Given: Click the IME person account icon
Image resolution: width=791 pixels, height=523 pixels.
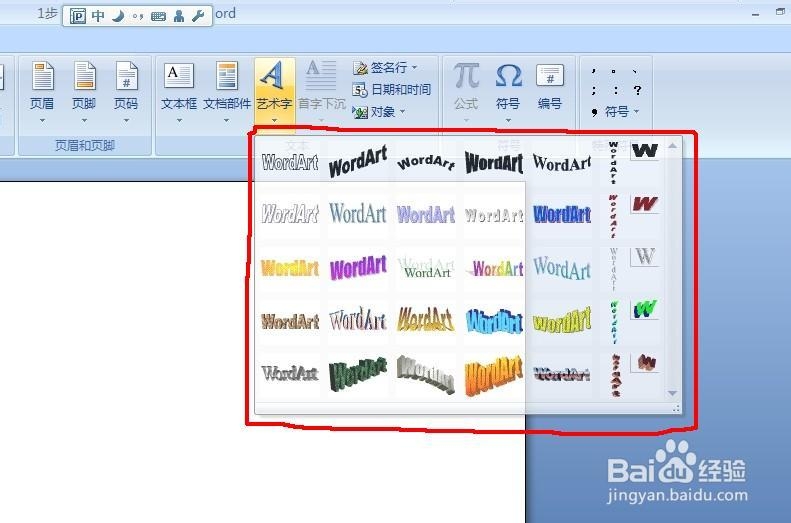Looking at the screenshot, I should pos(179,16).
